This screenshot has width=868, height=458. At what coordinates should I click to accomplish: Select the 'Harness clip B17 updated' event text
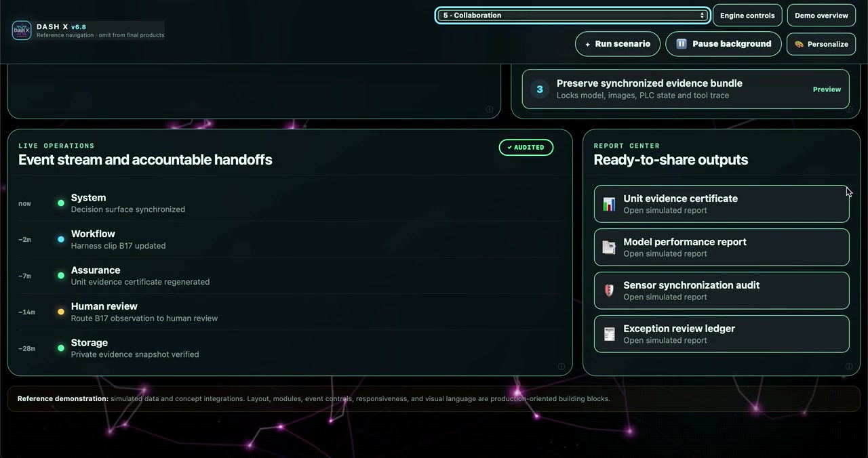click(x=119, y=246)
